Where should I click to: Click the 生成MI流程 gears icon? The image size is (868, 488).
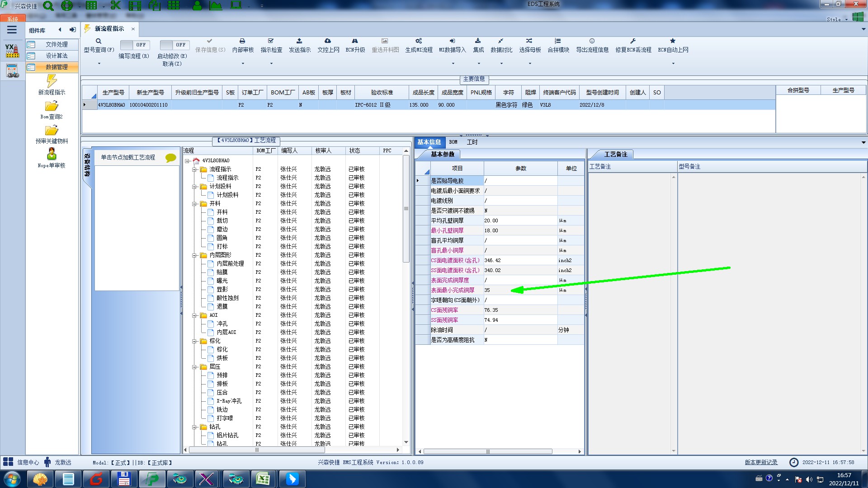click(419, 41)
